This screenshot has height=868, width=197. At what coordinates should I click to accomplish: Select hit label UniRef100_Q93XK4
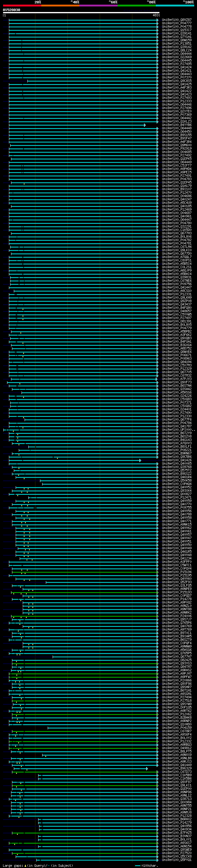(176, 491)
